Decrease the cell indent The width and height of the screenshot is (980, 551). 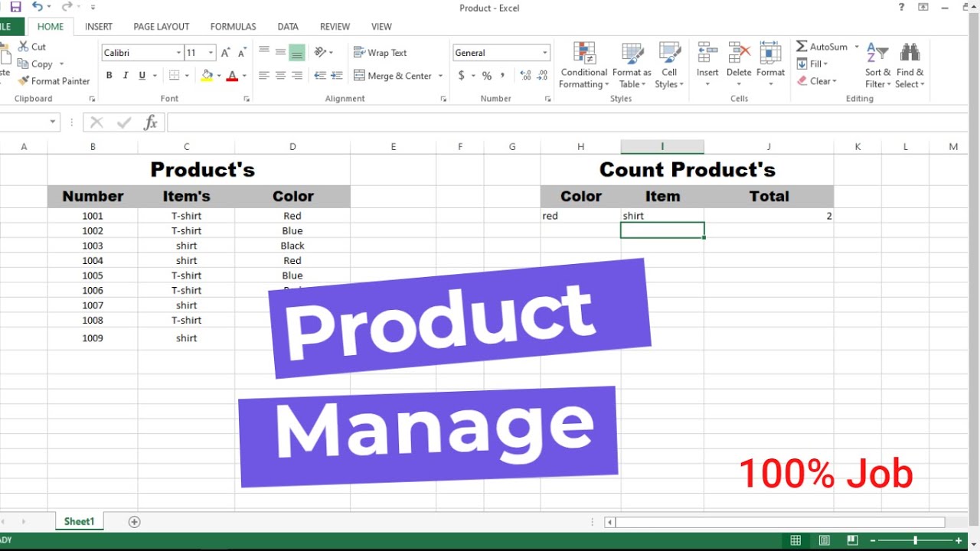click(x=320, y=76)
